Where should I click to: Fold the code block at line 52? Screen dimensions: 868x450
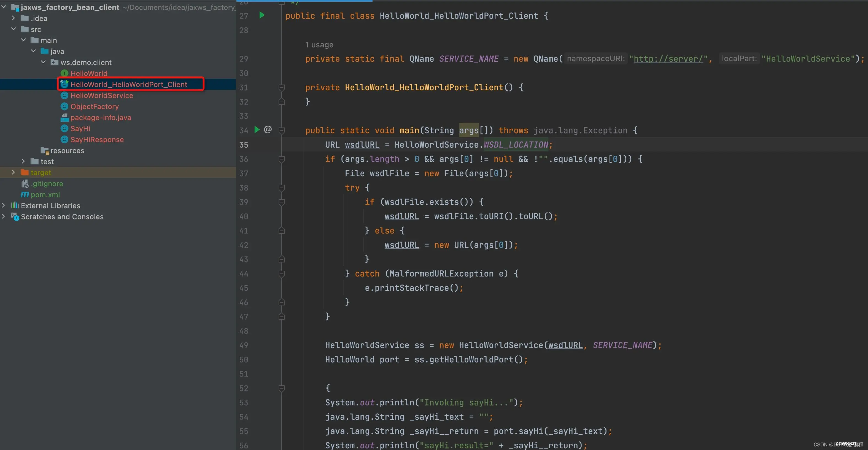pyautogui.click(x=282, y=388)
